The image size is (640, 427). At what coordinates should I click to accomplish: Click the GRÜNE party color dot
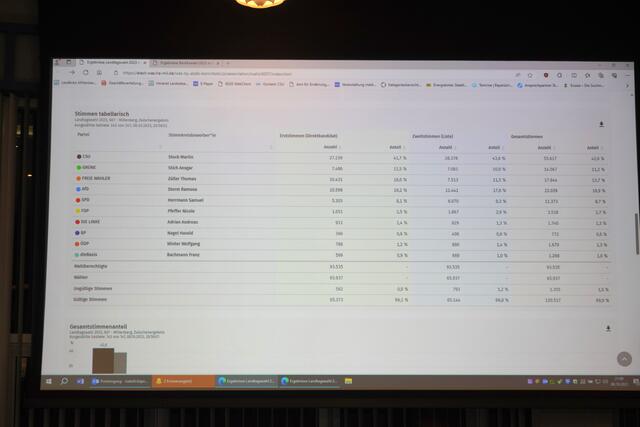tap(80, 169)
